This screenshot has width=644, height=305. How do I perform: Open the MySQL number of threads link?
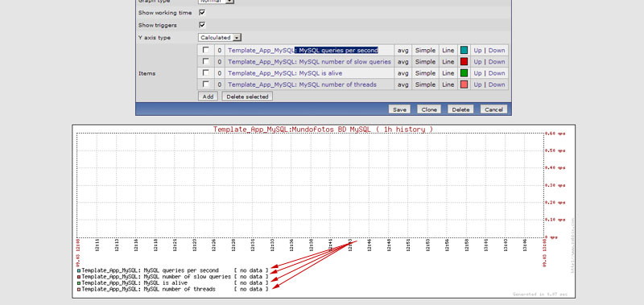[x=302, y=84]
